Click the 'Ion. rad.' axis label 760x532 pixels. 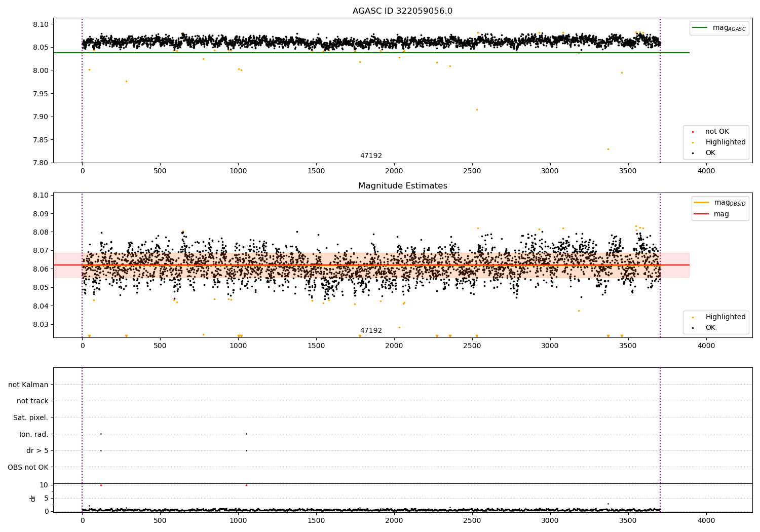pyautogui.click(x=34, y=434)
